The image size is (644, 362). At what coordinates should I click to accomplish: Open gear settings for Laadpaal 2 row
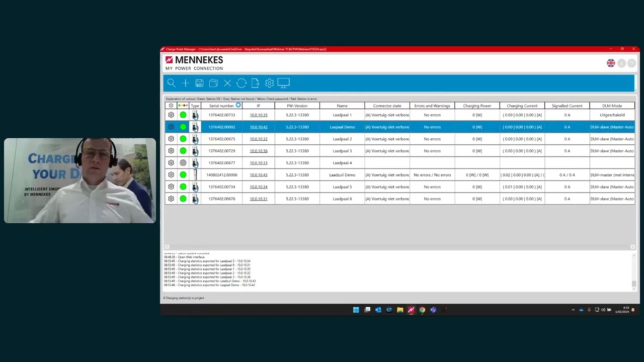point(171,139)
